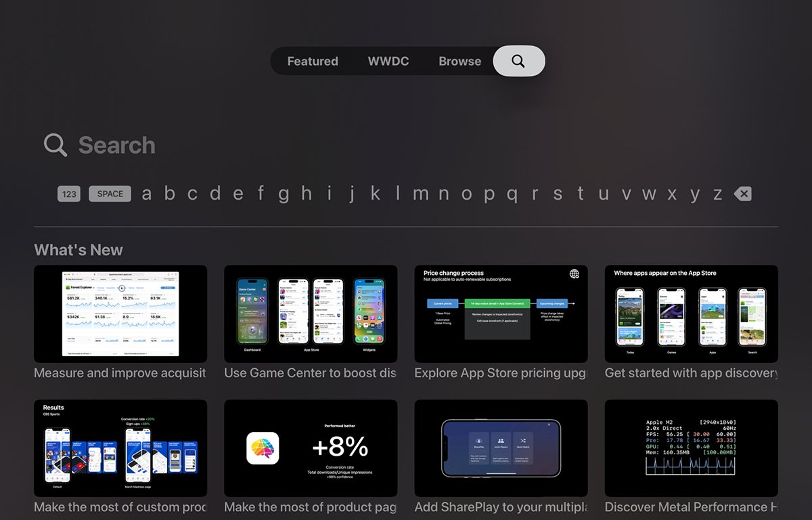Viewport: 812px width, 520px height.
Task: Open 'Add SharePlay to your multiplayer' video
Action: (x=501, y=448)
